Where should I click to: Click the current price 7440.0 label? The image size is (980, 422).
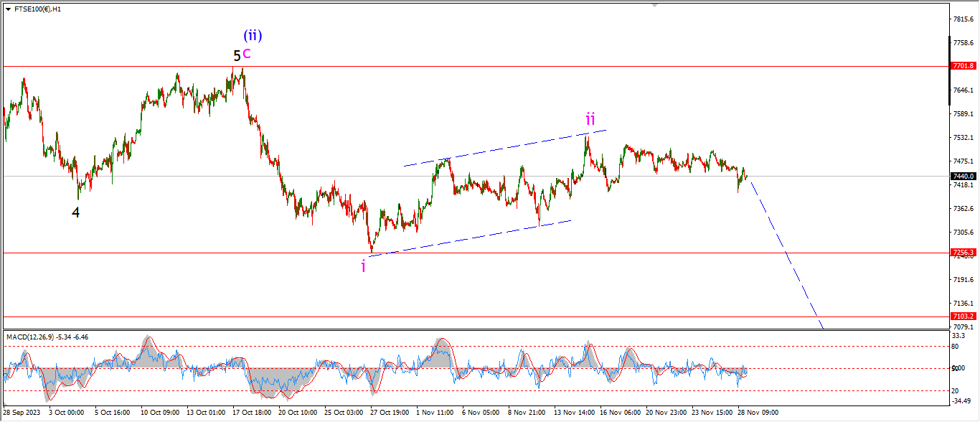(963, 177)
